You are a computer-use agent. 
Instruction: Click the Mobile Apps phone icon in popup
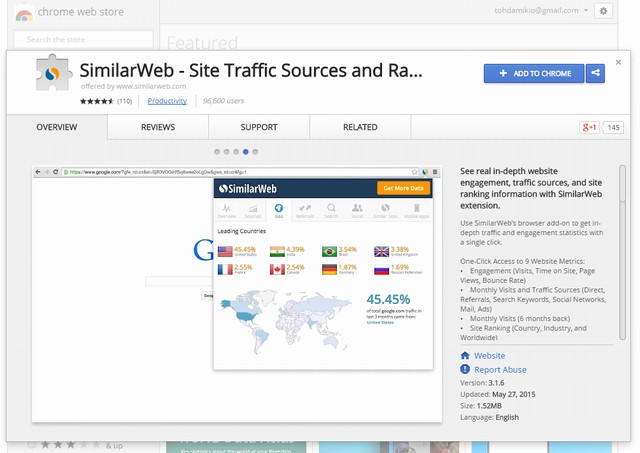[x=417, y=208]
